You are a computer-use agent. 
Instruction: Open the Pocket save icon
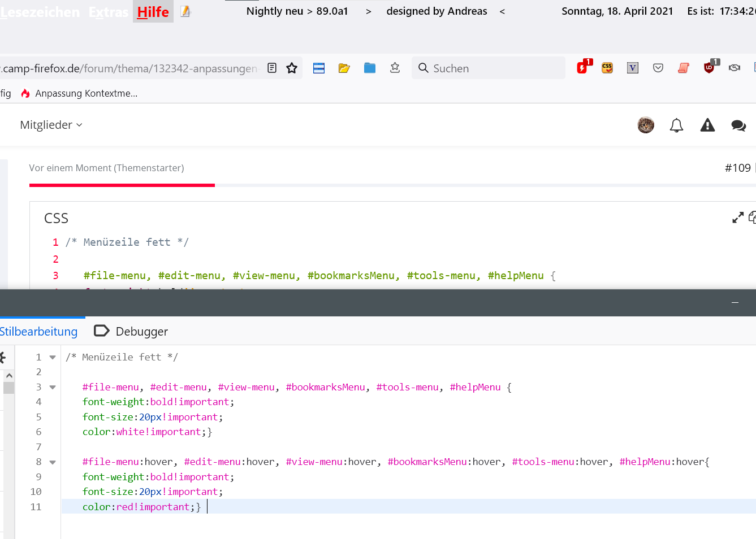pos(658,68)
